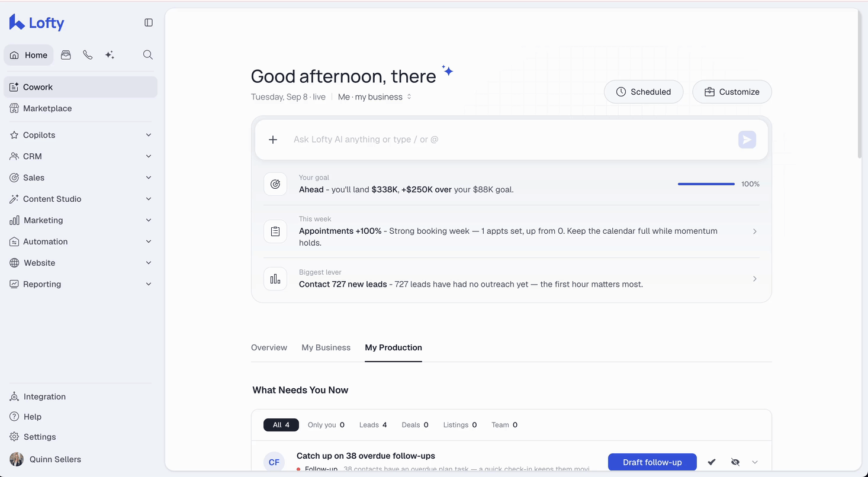Screen dimensions: 868x477
Task: Select the Leads 4 filter pill
Action: 373,425
